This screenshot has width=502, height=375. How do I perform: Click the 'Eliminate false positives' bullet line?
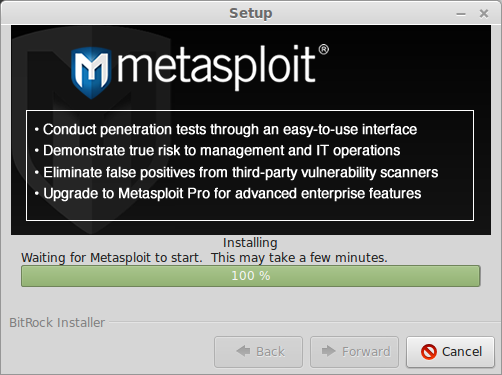pyautogui.click(x=236, y=173)
